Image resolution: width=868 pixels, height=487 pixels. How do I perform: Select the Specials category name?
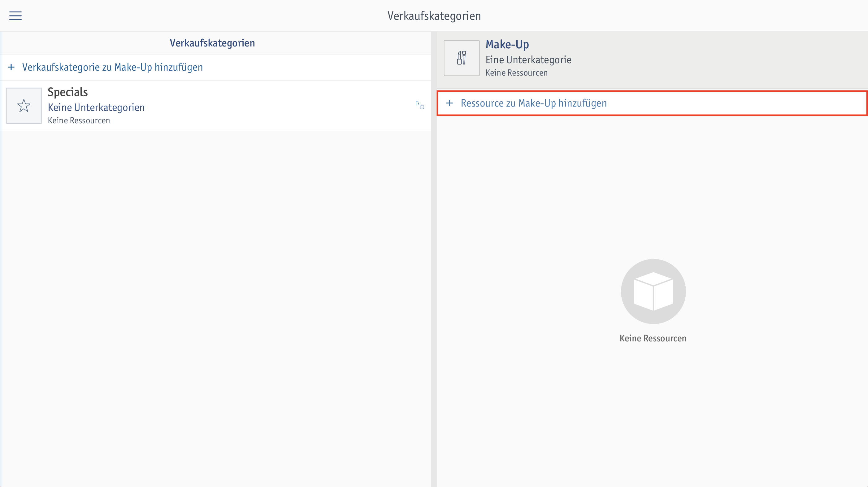[68, 92]
